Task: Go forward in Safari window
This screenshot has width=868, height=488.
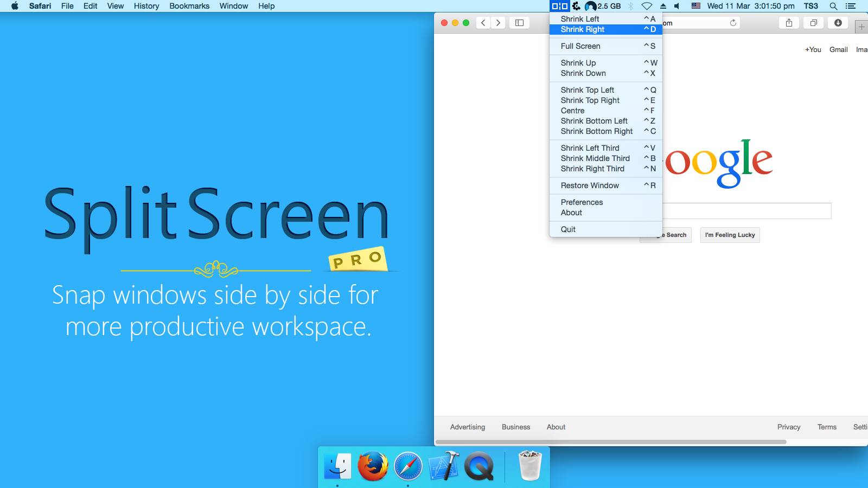Action: [498, 23]
